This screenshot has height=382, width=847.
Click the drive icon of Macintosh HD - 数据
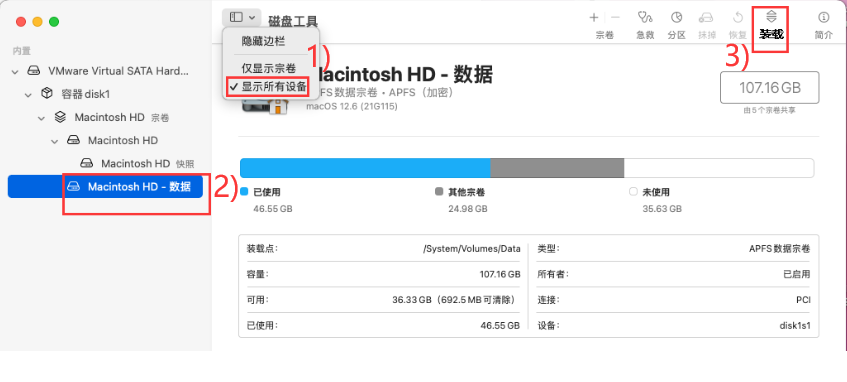click(73, 186)
